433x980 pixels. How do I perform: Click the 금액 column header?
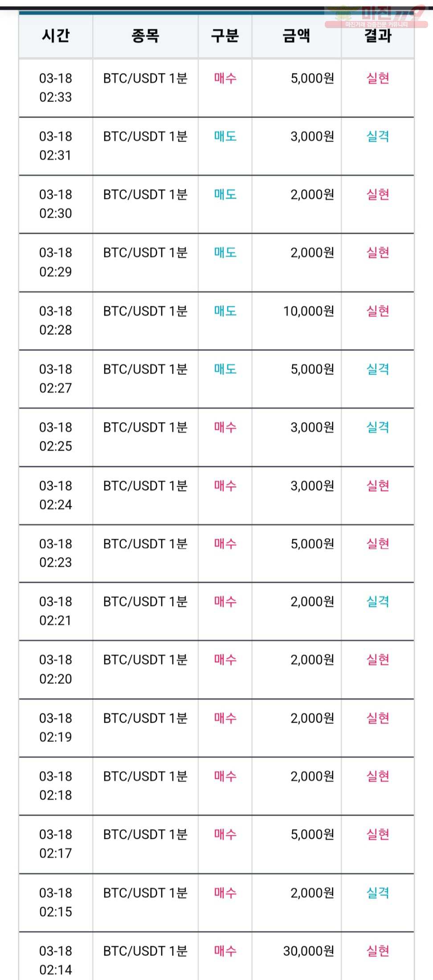(297, 36)
